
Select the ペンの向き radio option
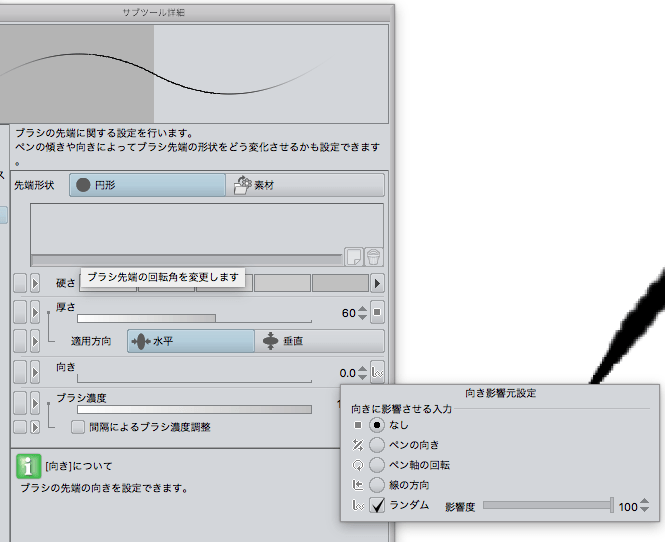coord(377,444)
